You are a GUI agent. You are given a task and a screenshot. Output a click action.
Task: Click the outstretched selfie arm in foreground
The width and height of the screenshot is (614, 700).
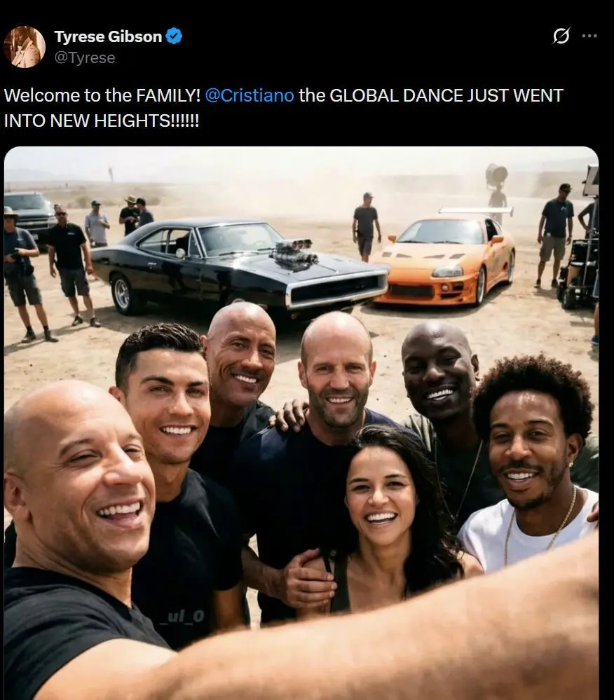pos(339,638)
